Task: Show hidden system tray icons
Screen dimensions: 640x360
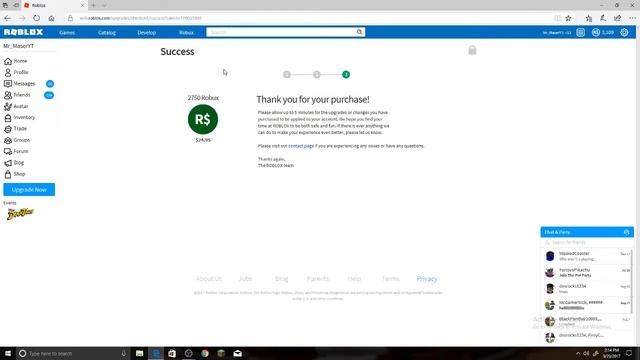Action: click(578, 353)
